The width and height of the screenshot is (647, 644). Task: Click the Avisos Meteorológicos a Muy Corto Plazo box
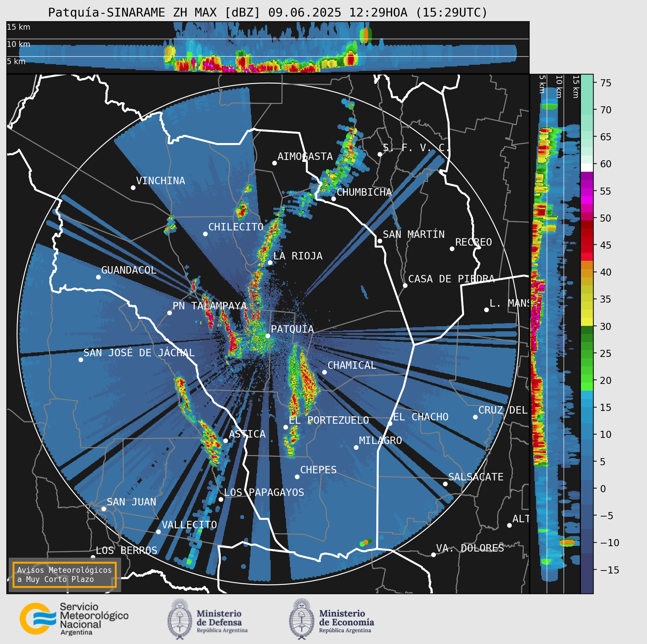(x=64, y=575)
